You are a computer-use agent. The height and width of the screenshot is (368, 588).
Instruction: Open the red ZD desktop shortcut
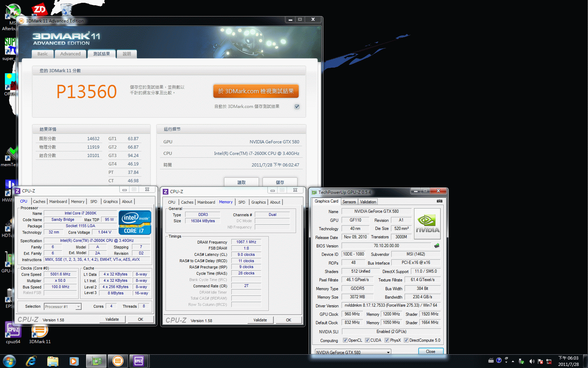[39, 9]
